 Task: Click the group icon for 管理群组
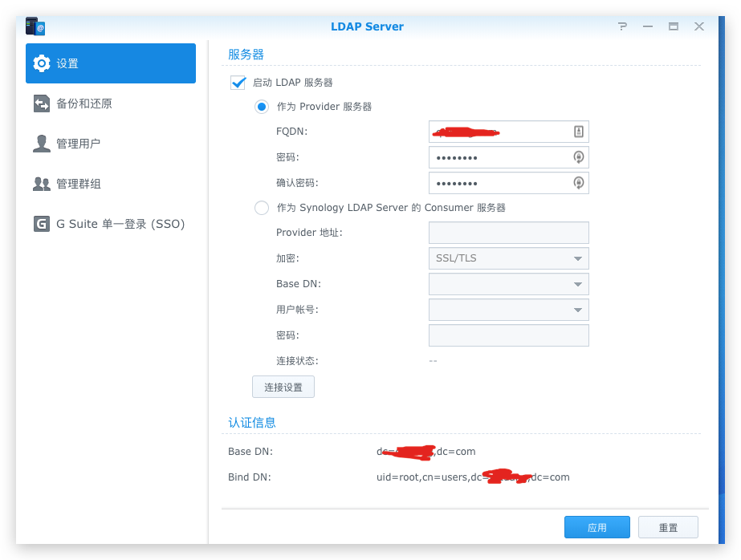(x=42, y=184)
